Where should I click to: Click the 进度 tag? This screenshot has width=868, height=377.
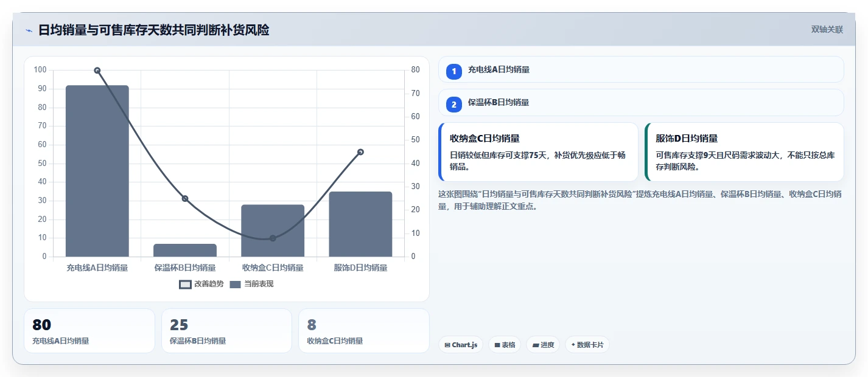click(x=543, y=345)
